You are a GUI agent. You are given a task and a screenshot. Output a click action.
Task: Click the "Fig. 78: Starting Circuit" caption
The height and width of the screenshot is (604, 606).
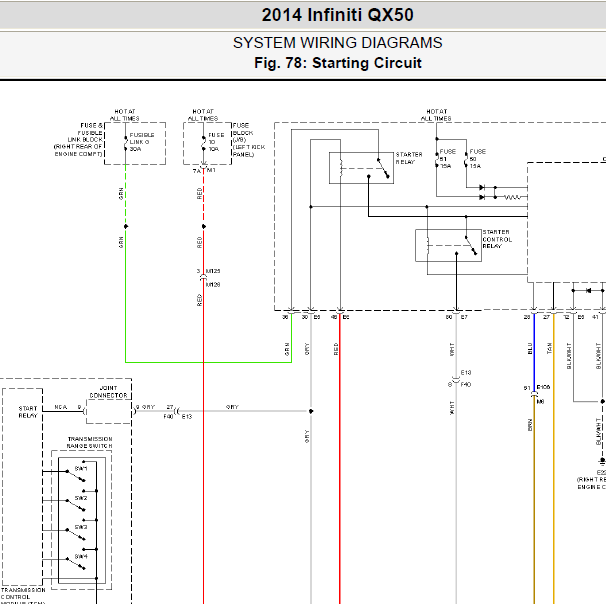point(337,63)
